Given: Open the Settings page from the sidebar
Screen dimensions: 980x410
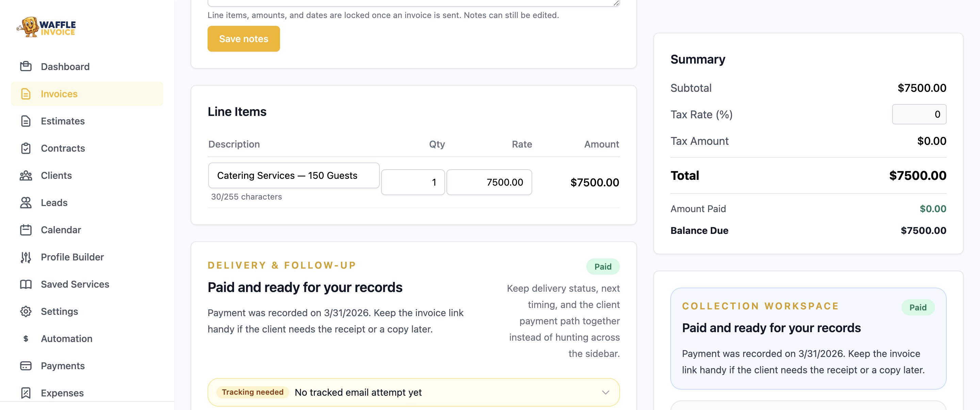Looking at the screenshot, I should tap(87, 312).
